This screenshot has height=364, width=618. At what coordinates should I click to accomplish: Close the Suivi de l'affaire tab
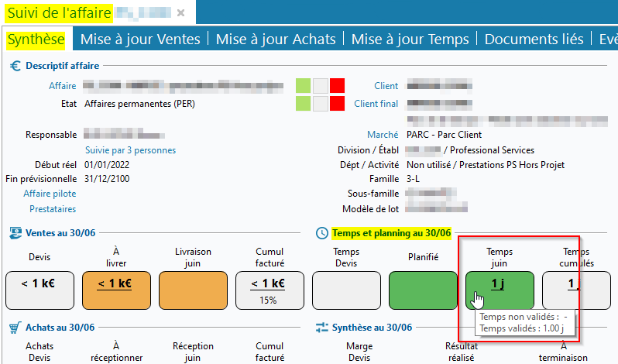(180, 13)
